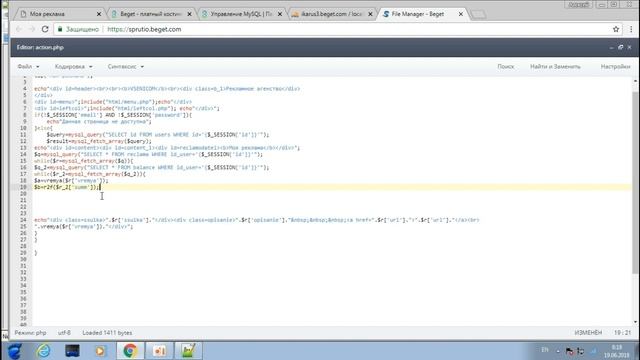Open the orange presentation app on taskbar
The image size is (640, 360).
tap(160, 351)
